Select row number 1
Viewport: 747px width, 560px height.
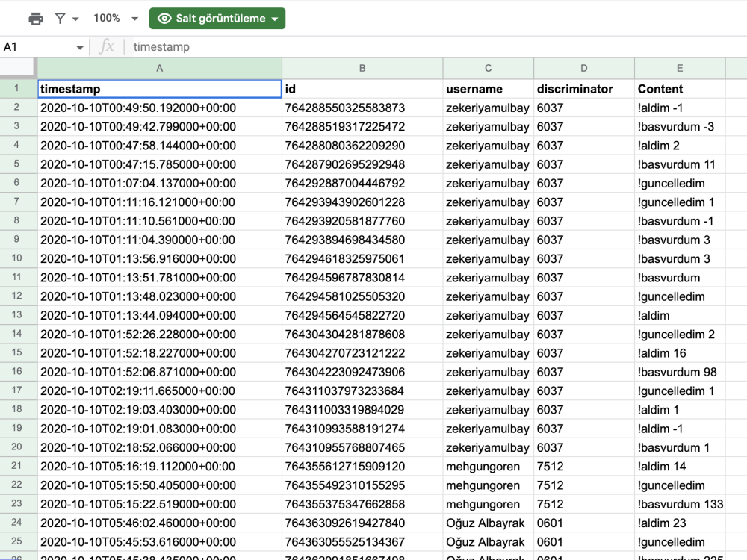[x=16, y=88]
